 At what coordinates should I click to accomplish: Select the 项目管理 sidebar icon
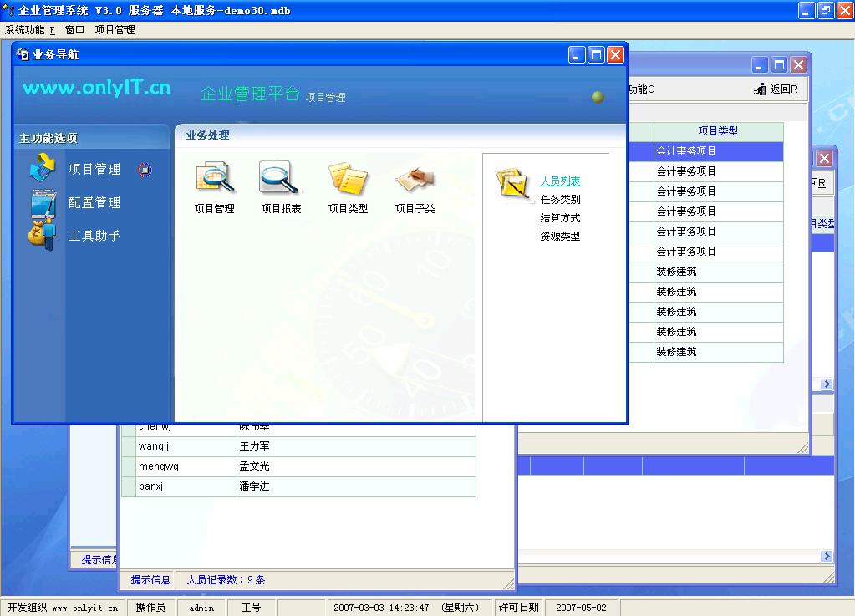click(x=42, y=168)
